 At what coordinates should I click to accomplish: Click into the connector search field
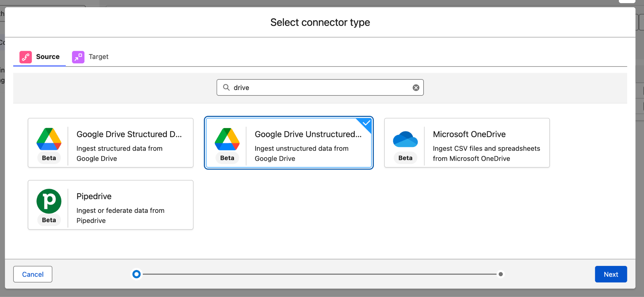point(320,87)
